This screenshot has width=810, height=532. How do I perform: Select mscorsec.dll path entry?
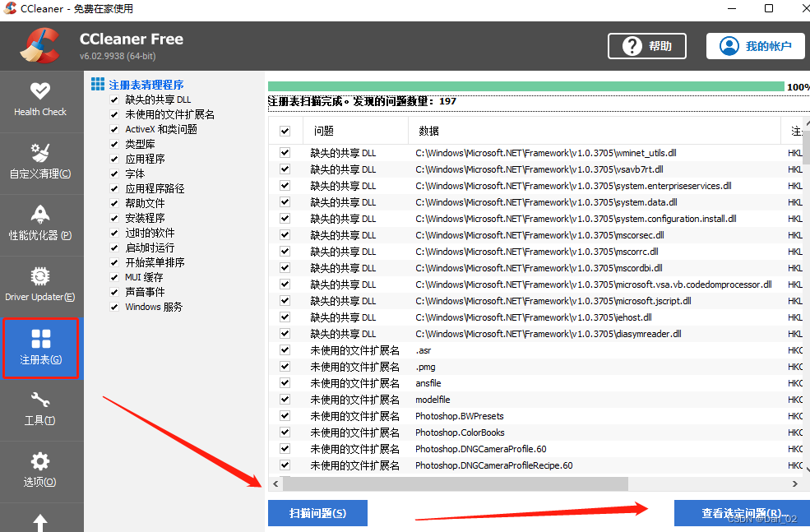(539, 235)
